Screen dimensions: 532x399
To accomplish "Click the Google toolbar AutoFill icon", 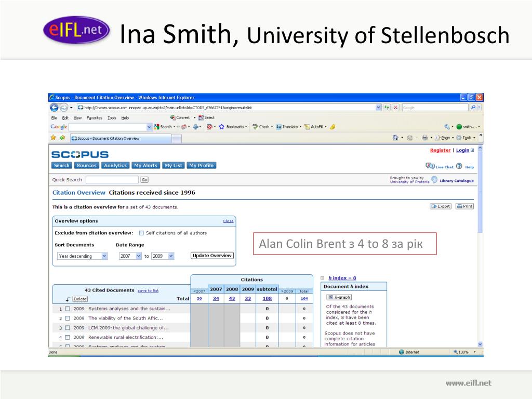I will pyautogui.click(x=307, y=127).
